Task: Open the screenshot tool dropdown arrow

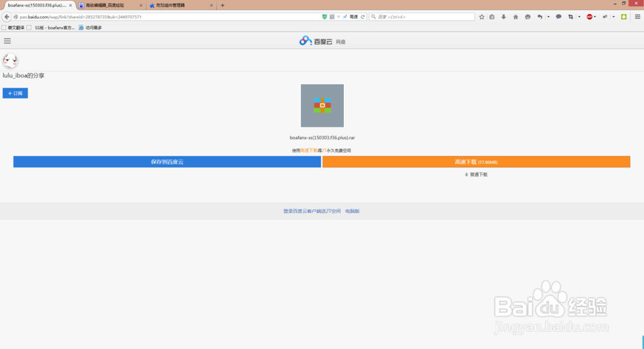Action: (579, 17)
